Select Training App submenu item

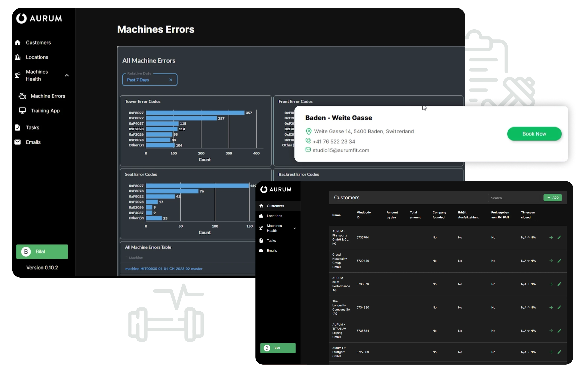pyautogui.click(x=45, y=111)
